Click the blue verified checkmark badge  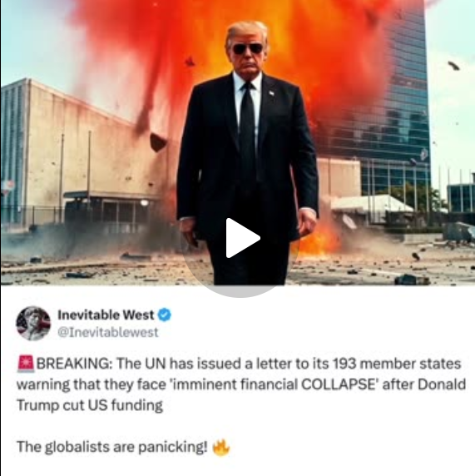165,315
